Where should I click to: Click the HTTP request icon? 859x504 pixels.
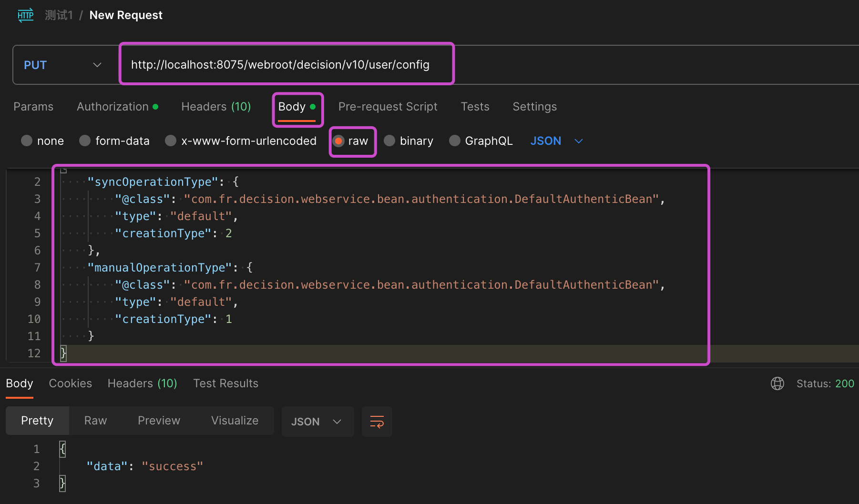26,15
